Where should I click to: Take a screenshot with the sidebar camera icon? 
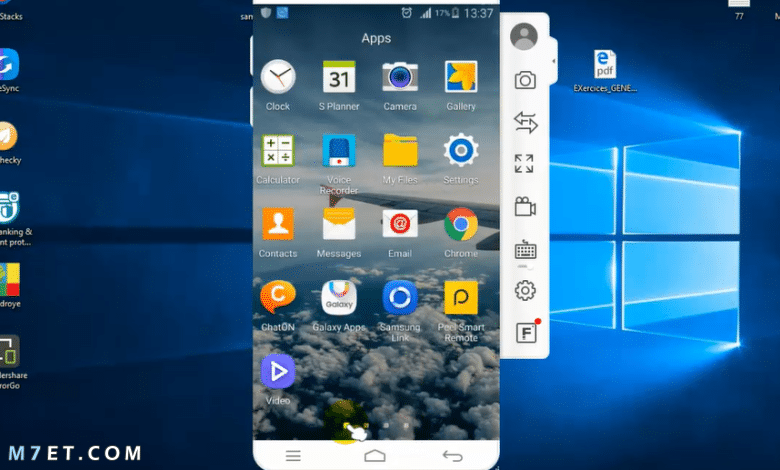525,80
